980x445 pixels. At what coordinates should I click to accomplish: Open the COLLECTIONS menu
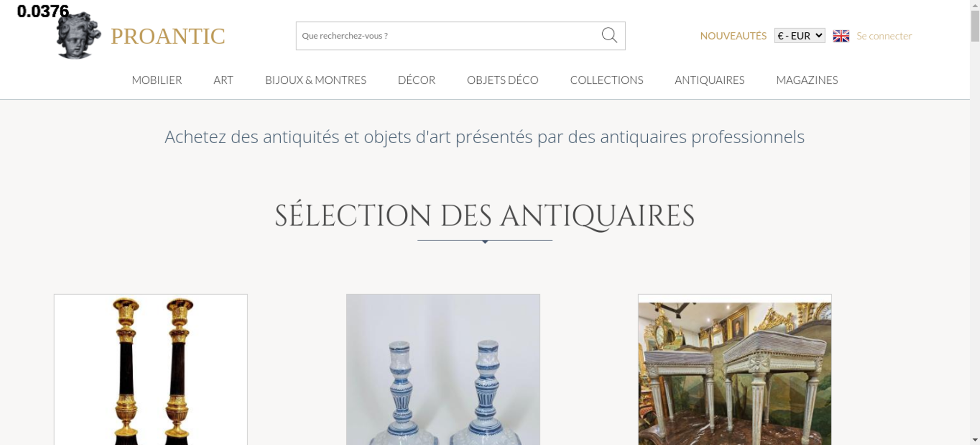[607, 80]
